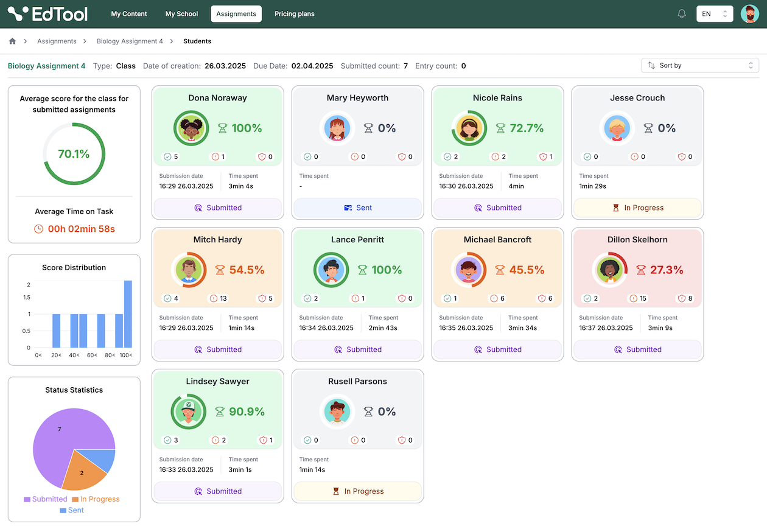767x532 pixels.
Task: Click Rusell Parsons' avatar
Action: 337,411
